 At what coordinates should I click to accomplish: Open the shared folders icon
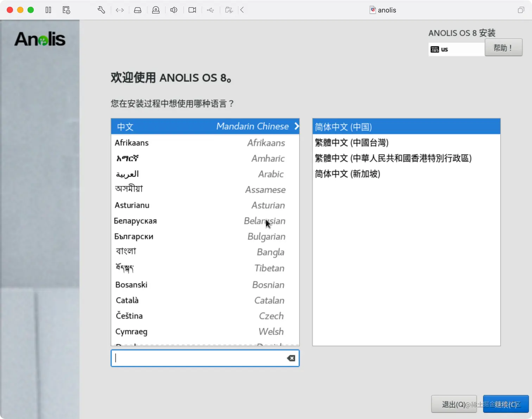229,10
